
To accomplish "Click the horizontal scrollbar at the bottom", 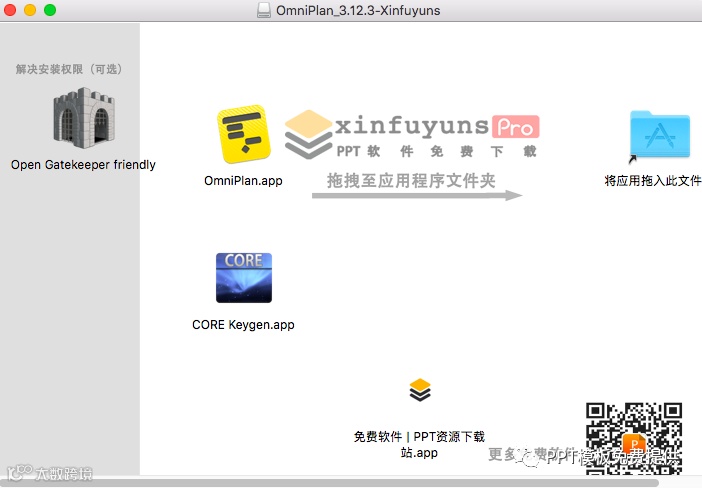I will click(x=331, y=482).
